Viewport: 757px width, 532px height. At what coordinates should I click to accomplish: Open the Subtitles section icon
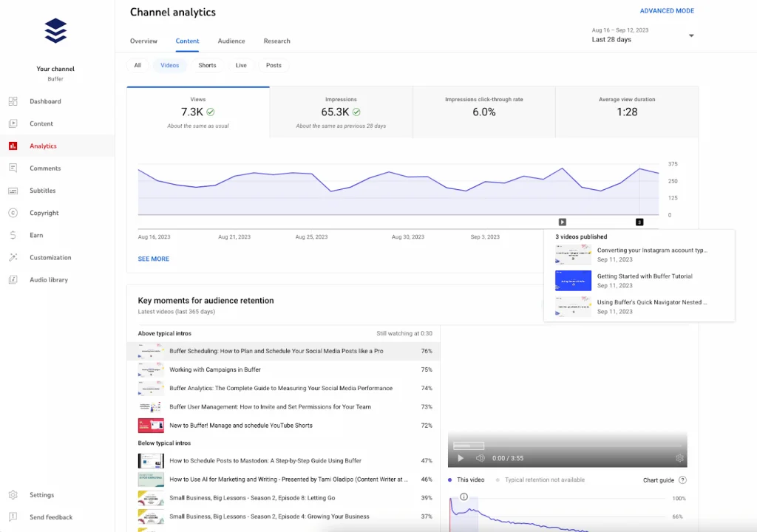13,191
